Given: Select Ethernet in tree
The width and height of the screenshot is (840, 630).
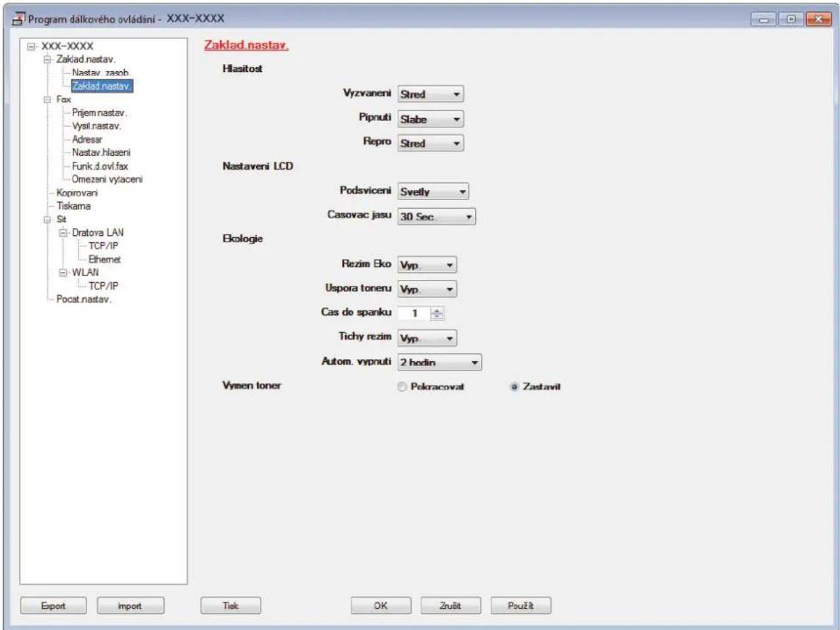Looking at the screenshot, I should pyautogui.click(x=104, y=260).
